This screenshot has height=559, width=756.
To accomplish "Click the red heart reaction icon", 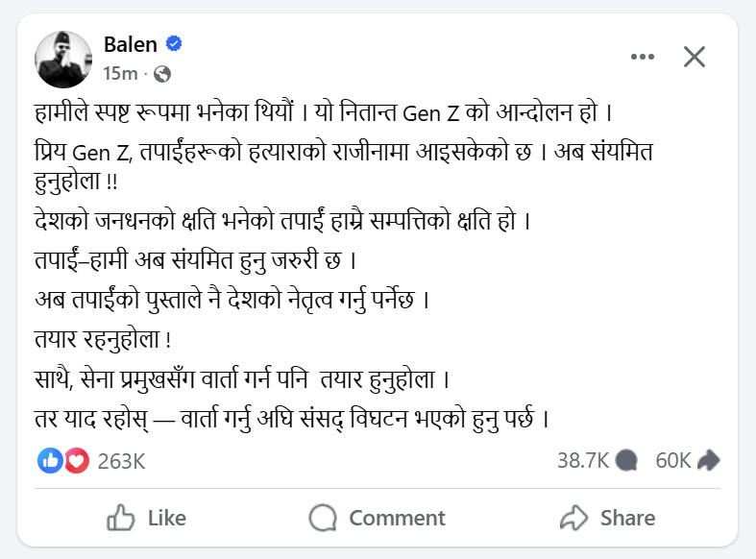I will (x=76, y=460).
